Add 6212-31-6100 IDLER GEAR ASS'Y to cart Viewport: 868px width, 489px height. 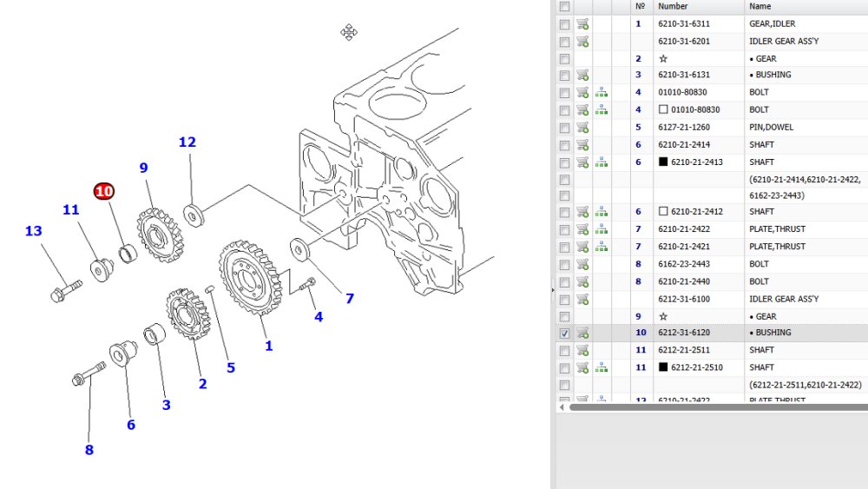(x=582, y=299)
